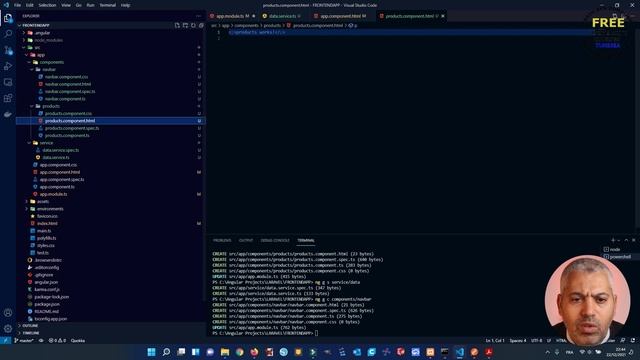This screenshot has width=640, height=360.
Task: Open the File menu
Action: coord(17,5)
